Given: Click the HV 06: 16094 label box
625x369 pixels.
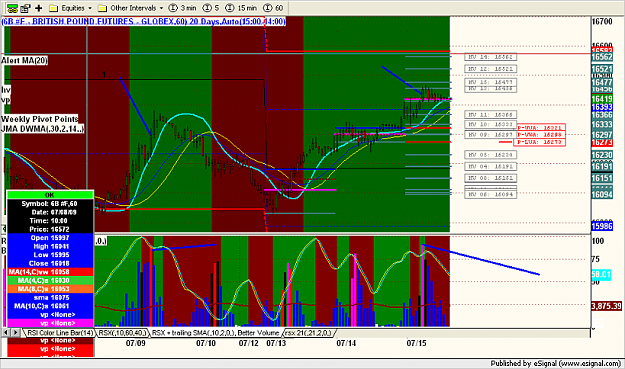Looking at the screenshot, I should coord(491,194).
